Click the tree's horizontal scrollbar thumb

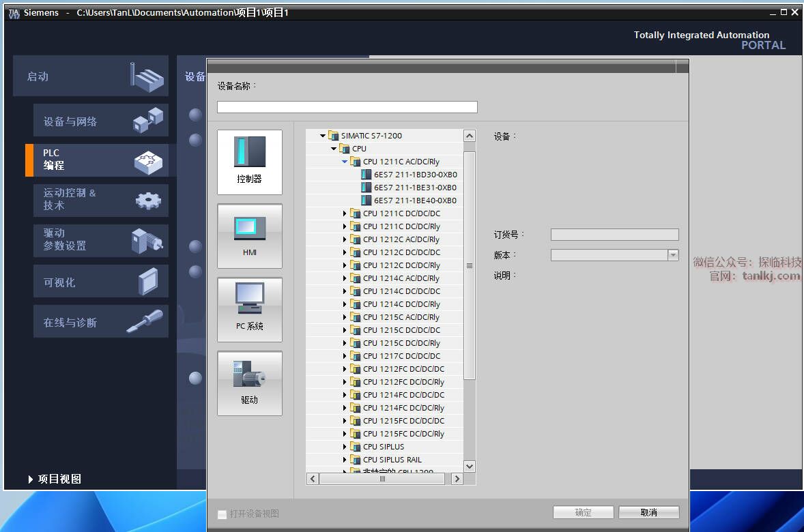pos(382,479)
